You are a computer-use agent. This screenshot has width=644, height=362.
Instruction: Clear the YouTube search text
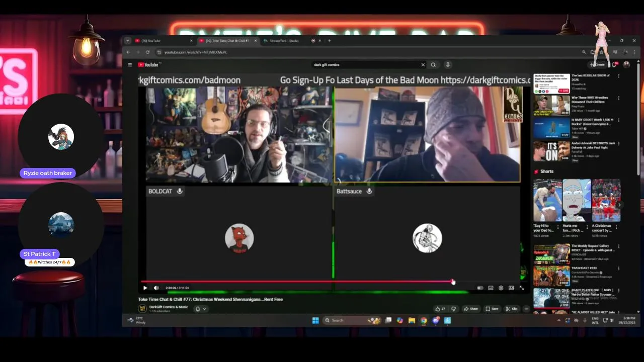(x=423, y=64)
